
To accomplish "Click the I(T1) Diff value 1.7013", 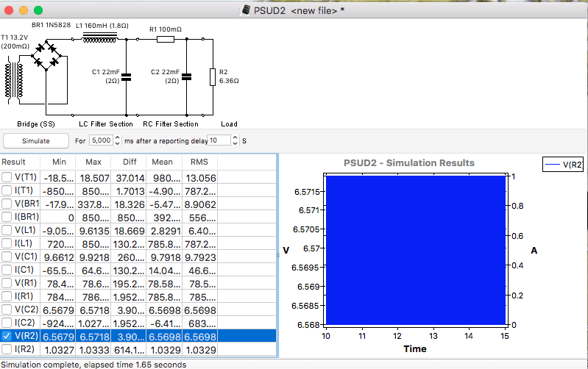I will coord(130,191).
